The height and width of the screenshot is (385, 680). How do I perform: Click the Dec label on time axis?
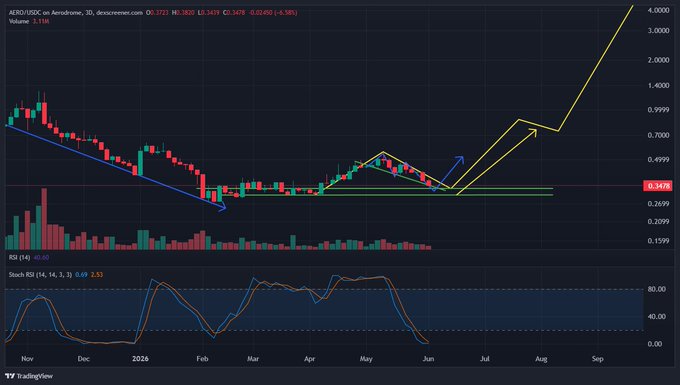pyautogui.click(x=84, y=359)
